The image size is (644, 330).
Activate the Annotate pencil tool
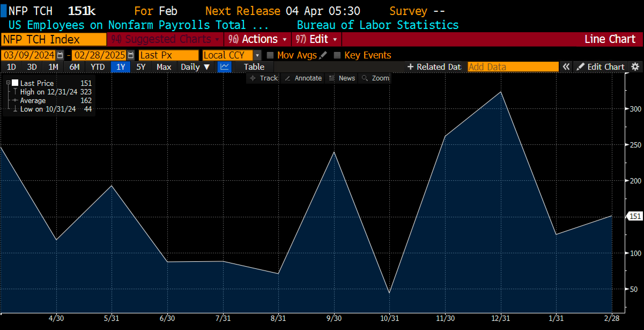(303, 78)
